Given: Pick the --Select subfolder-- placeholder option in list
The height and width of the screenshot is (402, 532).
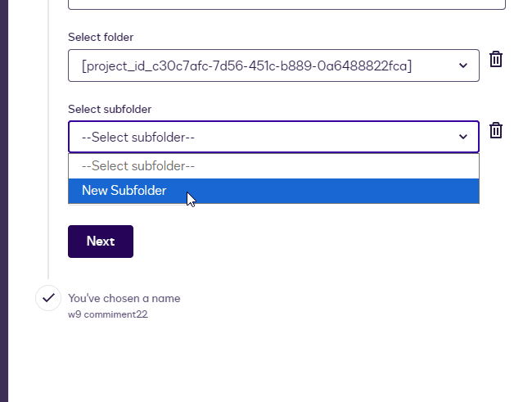Looking at the screenshot, I should pyautogui.click(x=138, y=166).
